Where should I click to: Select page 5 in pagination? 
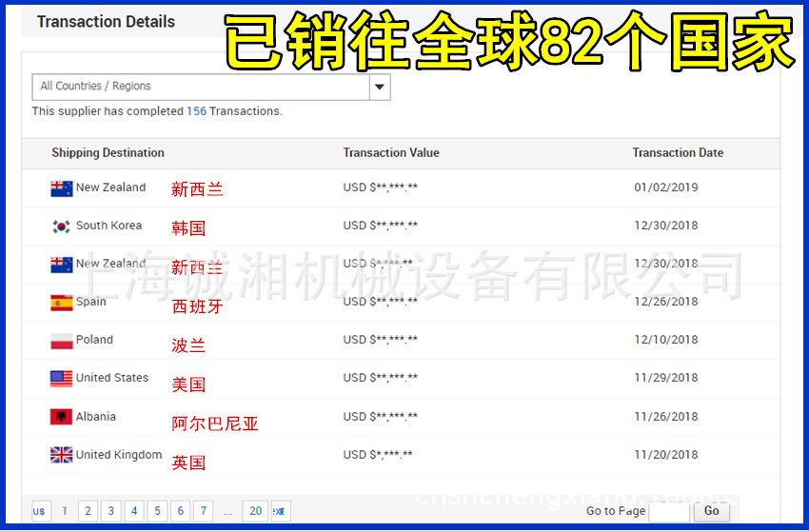click(x=157, y=511)
